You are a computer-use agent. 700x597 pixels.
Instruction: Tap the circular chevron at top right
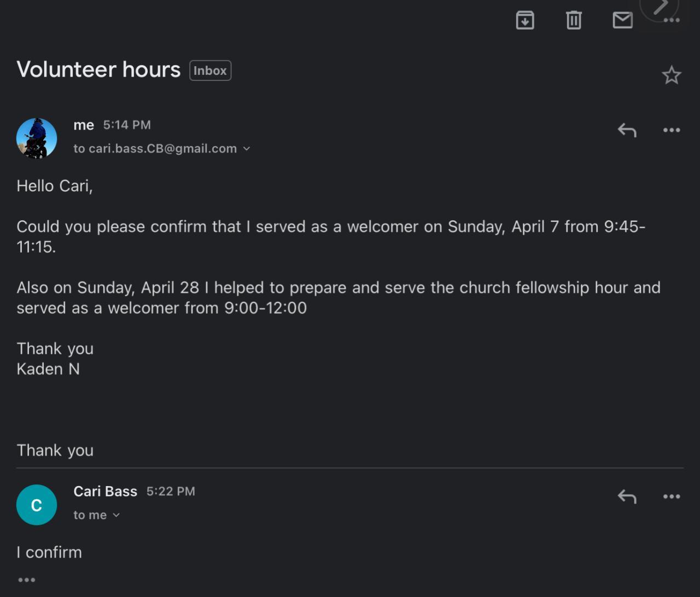pos(660,7)
